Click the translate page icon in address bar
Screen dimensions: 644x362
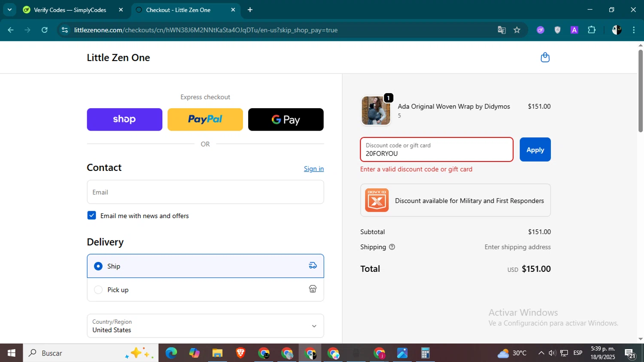(501, 30)
